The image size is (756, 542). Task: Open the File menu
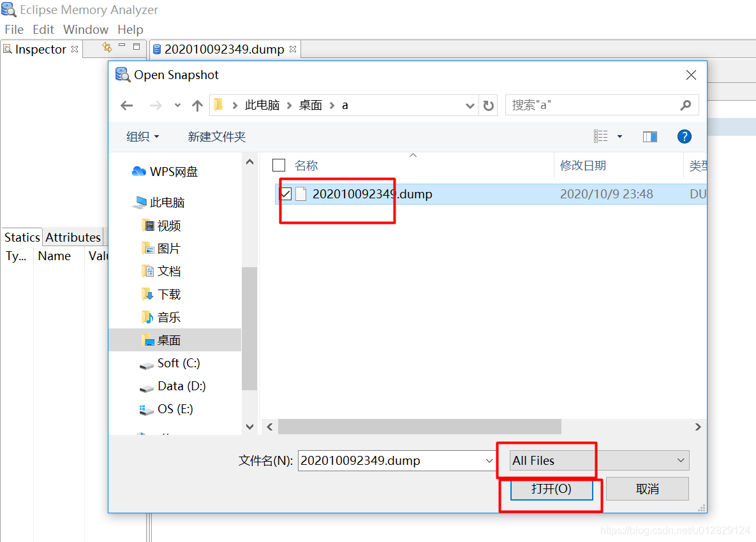click(x=14, y=29)
